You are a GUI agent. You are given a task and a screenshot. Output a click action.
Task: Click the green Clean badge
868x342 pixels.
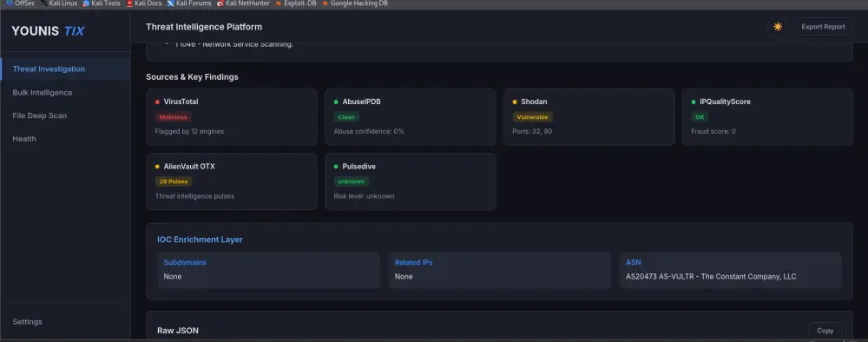(x=346, y=117)
